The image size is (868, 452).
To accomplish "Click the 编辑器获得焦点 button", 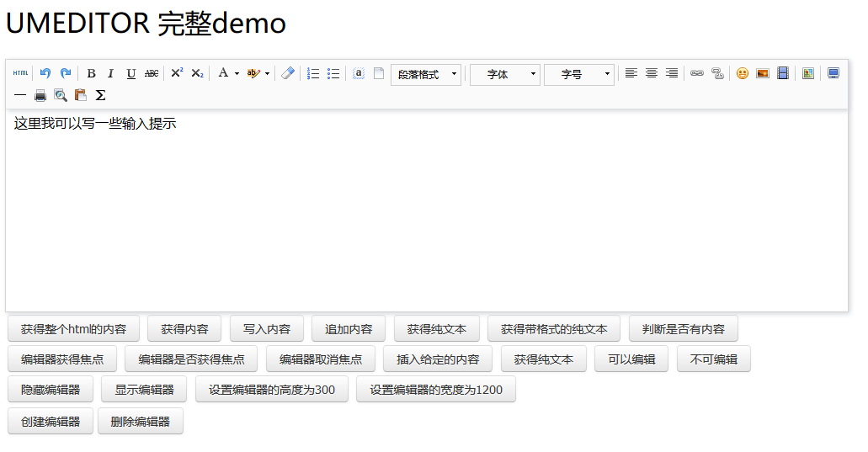I will pos(62,359).
